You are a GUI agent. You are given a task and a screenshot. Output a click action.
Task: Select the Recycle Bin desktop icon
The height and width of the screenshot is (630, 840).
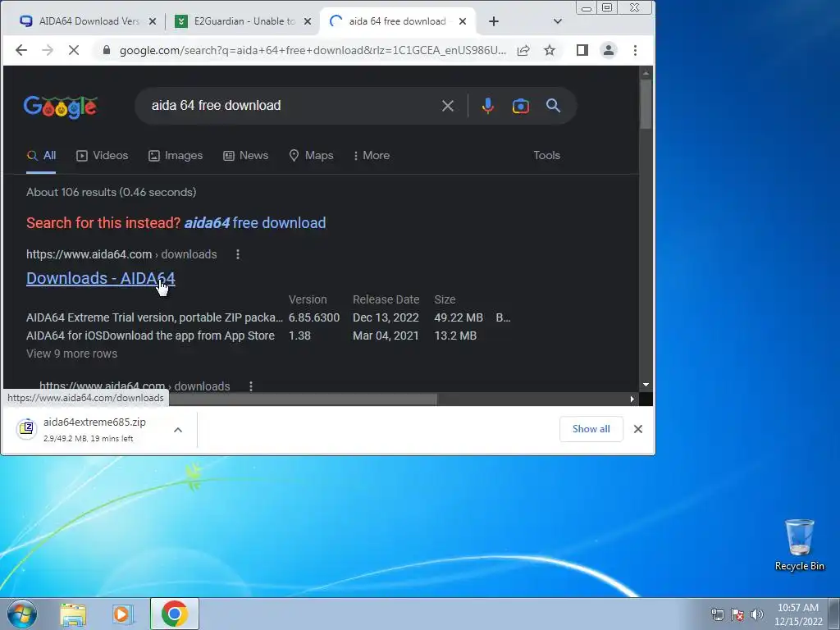coord(799,546)
